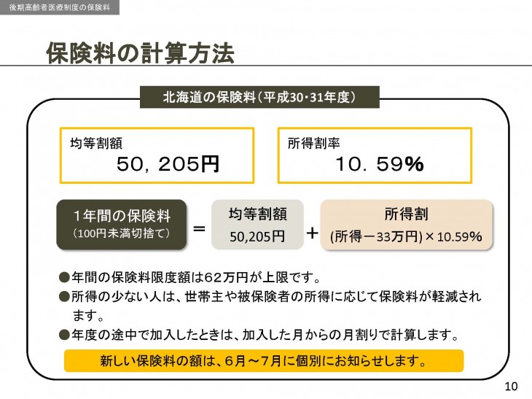This screenshot has width=532, height=399.
Task: Click the (100円未満切捨て) subtext
Action: pyautogui.click(x=122, y=233)
